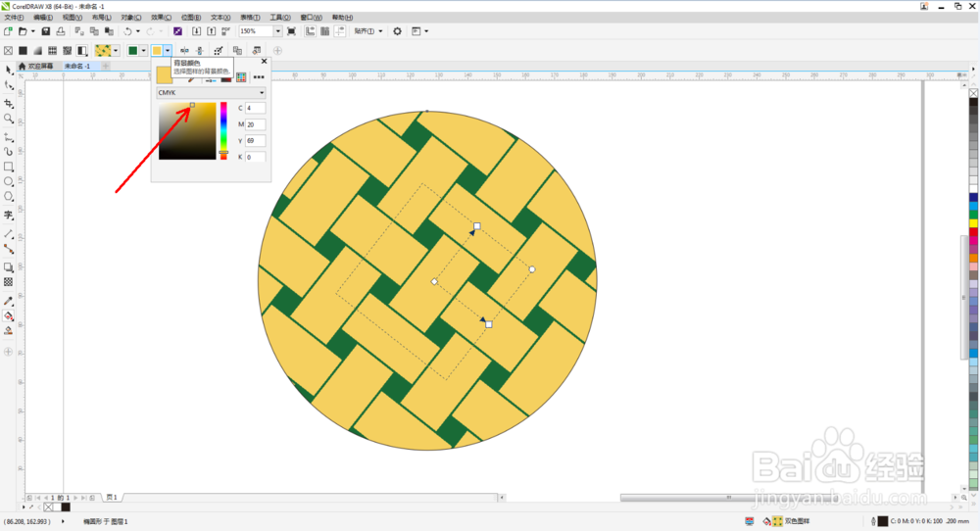
Task: Open the 视图 (View) menu
Action: (72, 18)
